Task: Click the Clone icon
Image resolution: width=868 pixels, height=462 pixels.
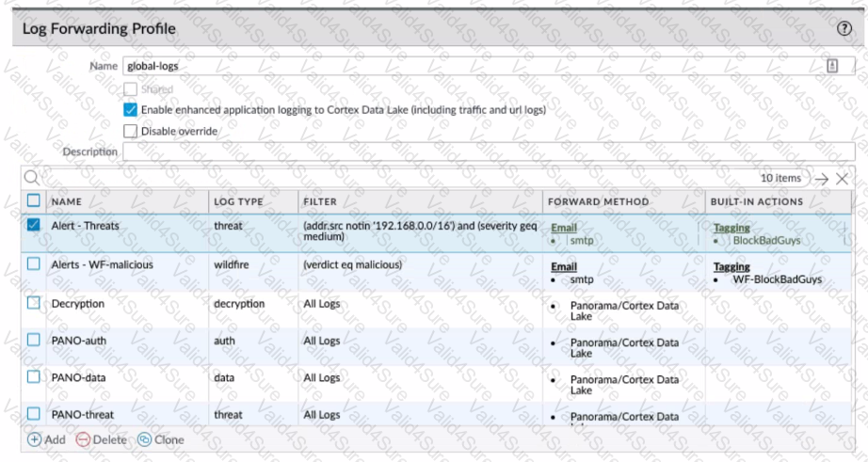Action: pos(144,439)
